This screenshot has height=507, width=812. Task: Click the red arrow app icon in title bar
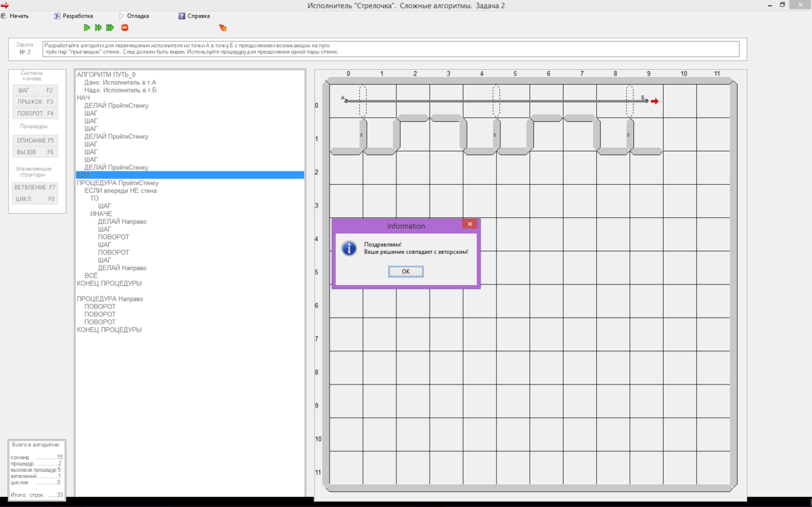[x=5, y=5]
